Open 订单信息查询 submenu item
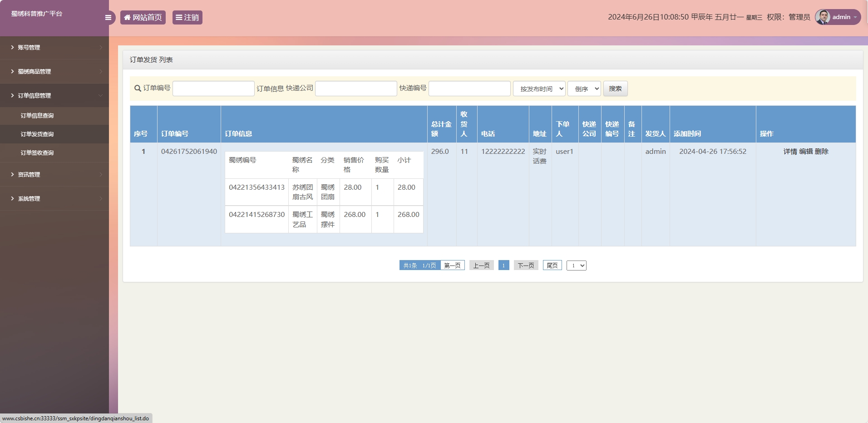The width and height of the screenshot is (868, 423). (37, 116)
